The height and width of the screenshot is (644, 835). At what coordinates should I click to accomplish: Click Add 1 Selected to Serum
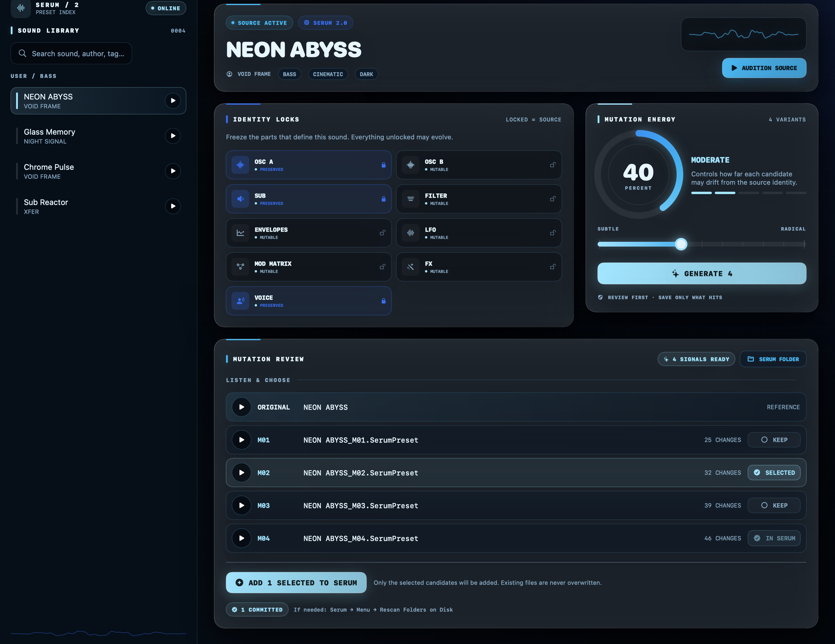[296, 583]
